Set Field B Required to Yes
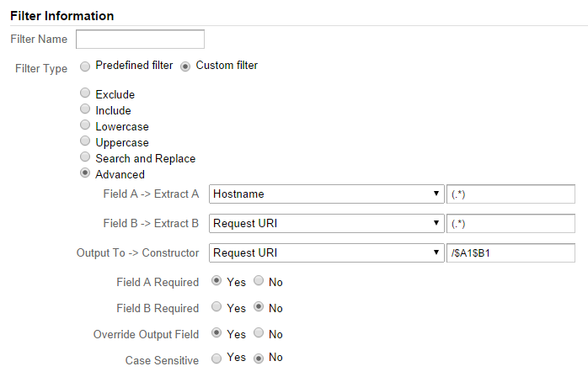The image size is (588, 377). (x=216, y=308)
